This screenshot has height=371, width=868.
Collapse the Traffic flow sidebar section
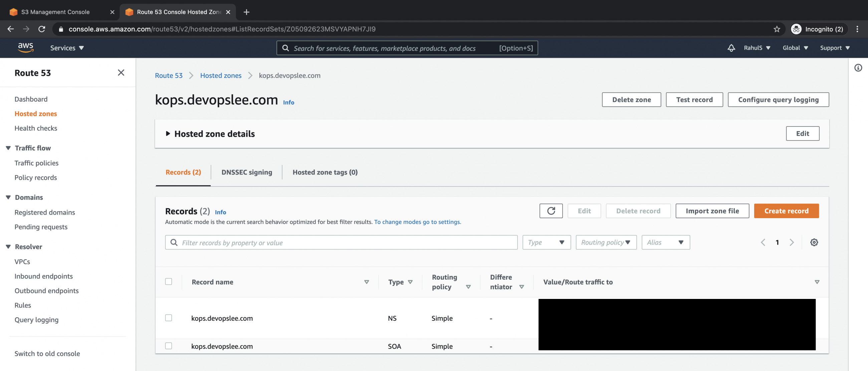tap(8, 148)
